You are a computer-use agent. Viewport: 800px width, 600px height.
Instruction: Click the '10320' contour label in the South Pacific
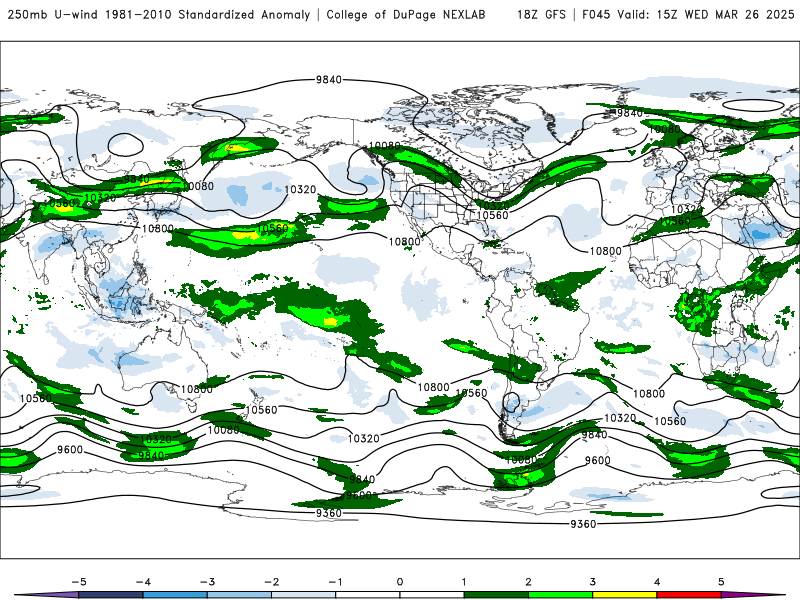point(363,438)
